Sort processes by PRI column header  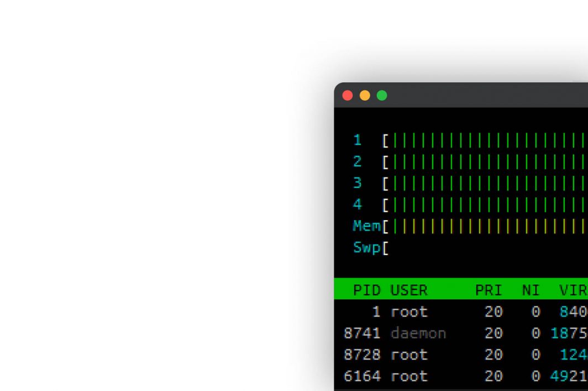489,290
